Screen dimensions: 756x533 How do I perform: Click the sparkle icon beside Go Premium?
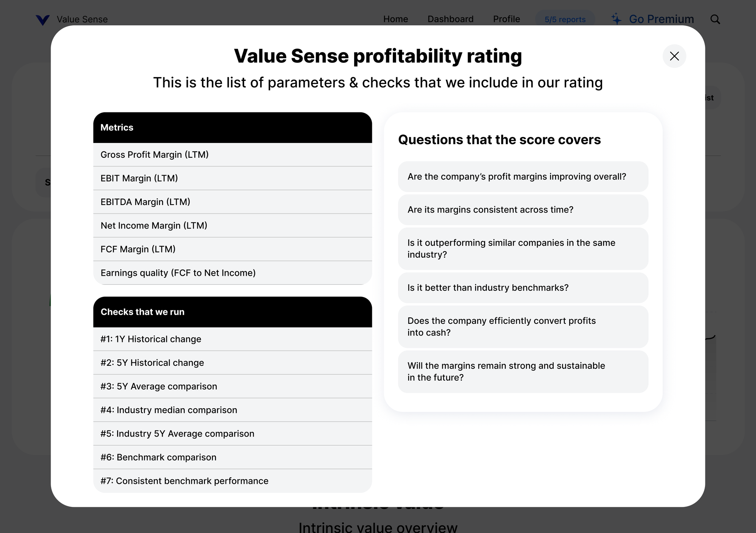[616, 17]
